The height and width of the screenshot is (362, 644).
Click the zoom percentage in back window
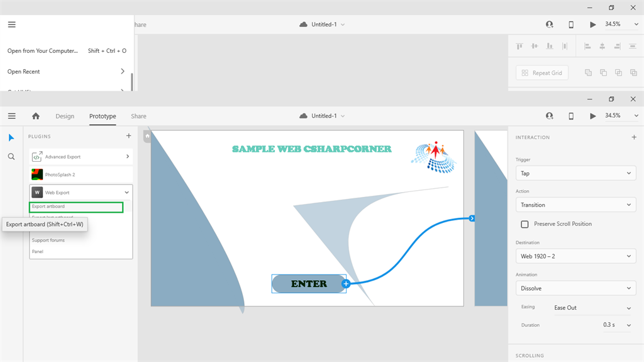point(613,25)
